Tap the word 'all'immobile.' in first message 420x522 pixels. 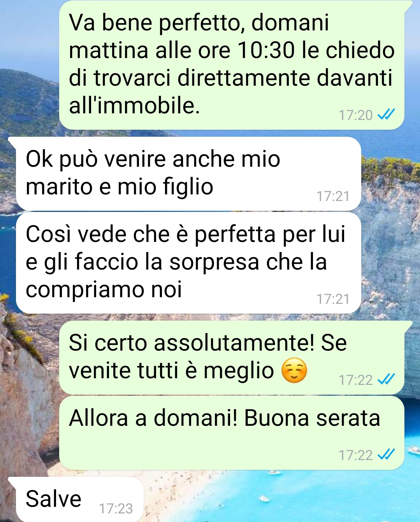click(134, 105)
